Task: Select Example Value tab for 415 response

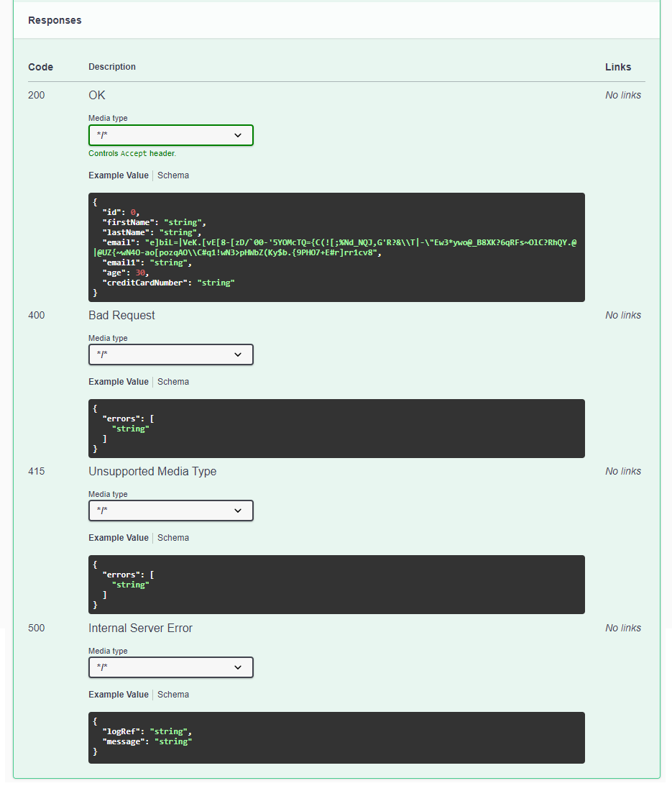Action: [x=119, y=538]
